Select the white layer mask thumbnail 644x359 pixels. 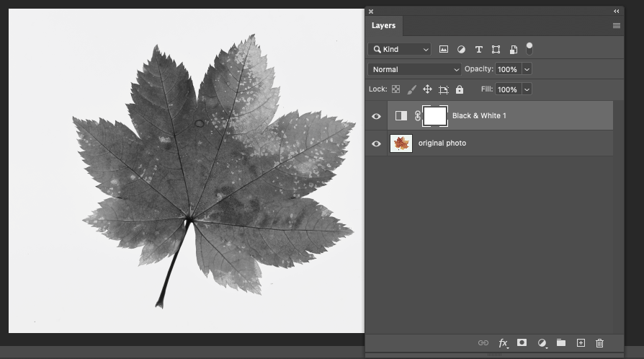(435, 115)
